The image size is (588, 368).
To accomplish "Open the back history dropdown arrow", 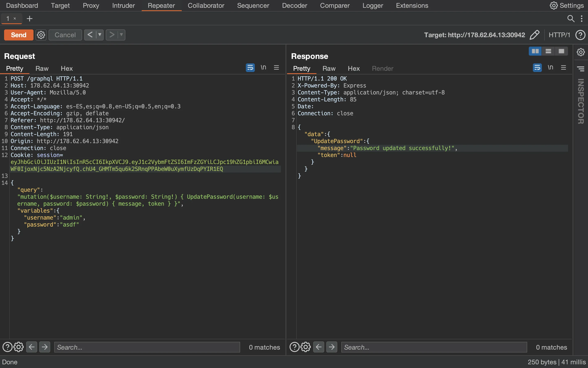I will (x=100, y=35).
